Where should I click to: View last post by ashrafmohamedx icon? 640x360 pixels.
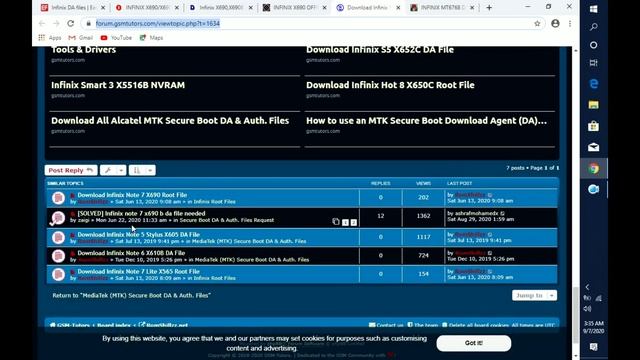click(503, 213)
